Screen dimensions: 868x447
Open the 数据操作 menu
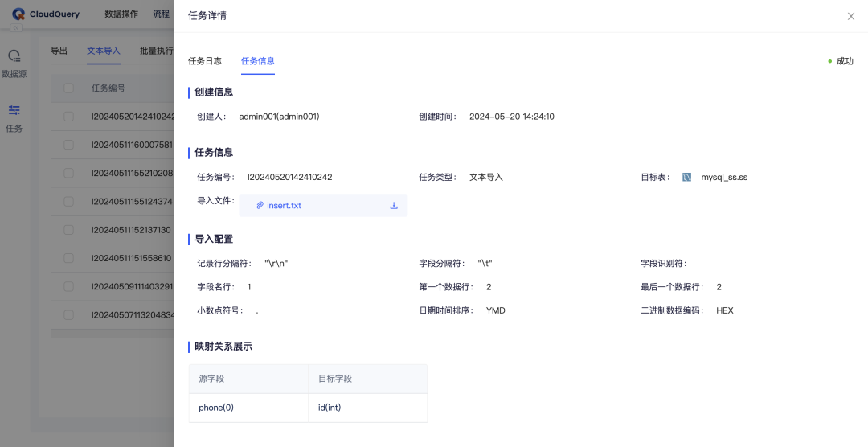click(121, 14)
